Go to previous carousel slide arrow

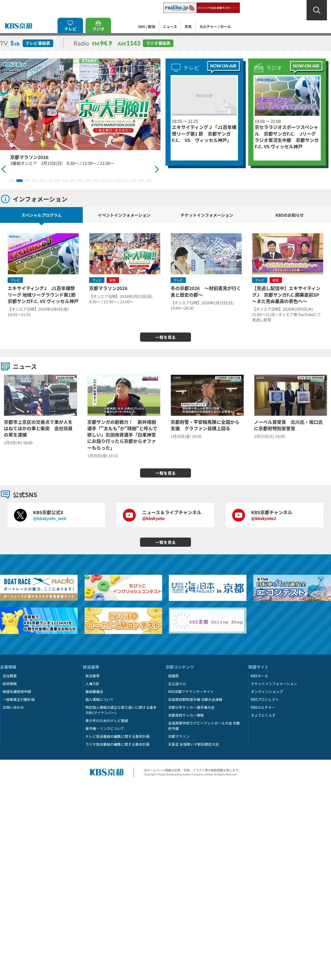click(x=4, y=169)
